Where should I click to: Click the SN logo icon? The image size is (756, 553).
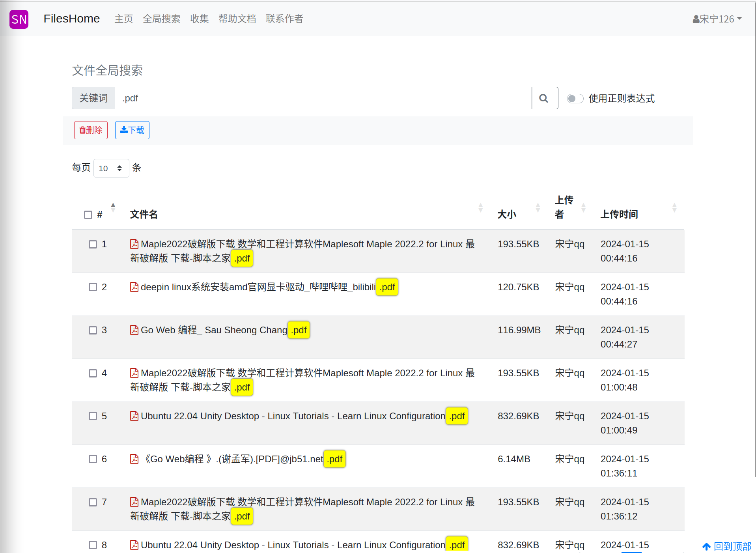19,19
